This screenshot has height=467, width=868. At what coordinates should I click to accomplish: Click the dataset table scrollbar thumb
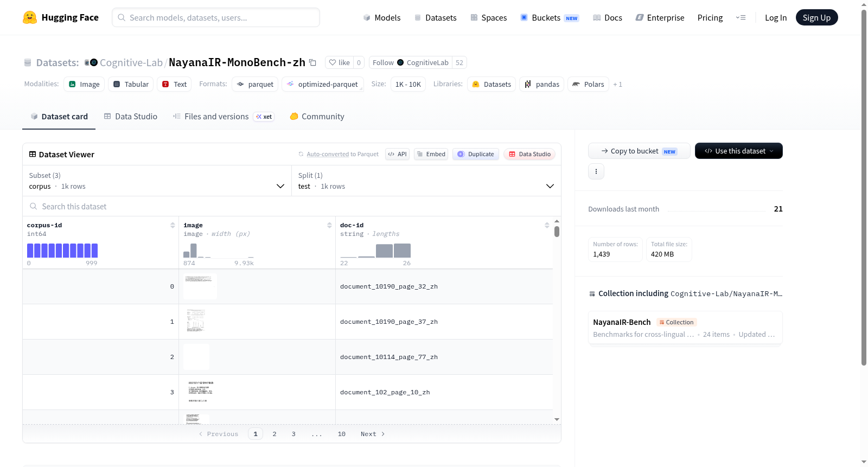[557, 232]
